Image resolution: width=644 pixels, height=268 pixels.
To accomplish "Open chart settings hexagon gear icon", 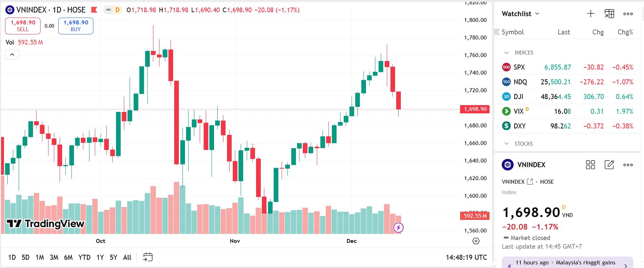I will (x=476, y=241).
